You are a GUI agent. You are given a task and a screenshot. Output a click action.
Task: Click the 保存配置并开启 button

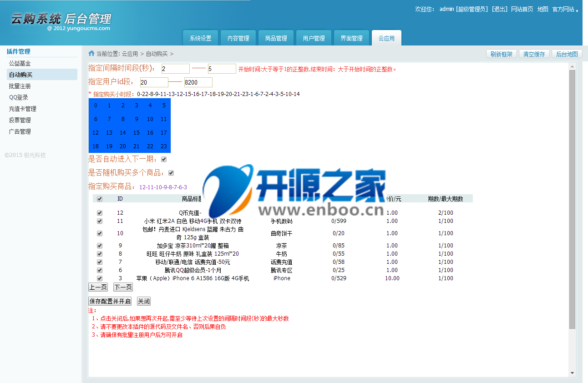[110, 301]
